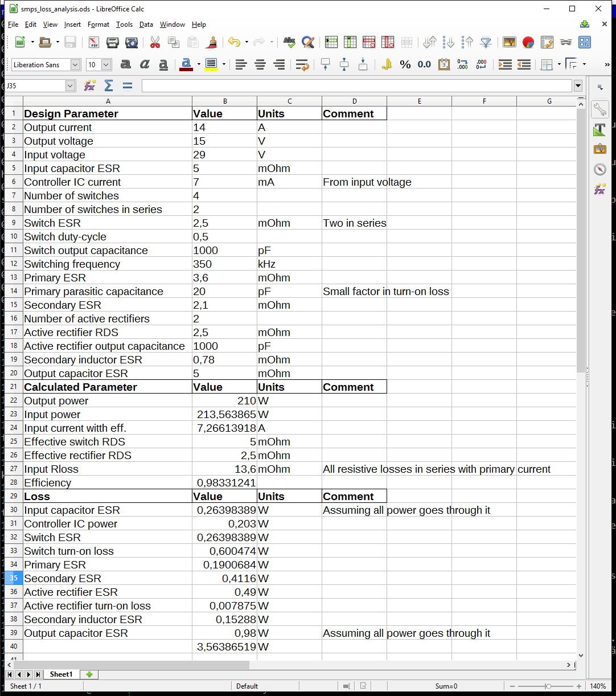Apply the yellow background color

click(x=211, y=65)
